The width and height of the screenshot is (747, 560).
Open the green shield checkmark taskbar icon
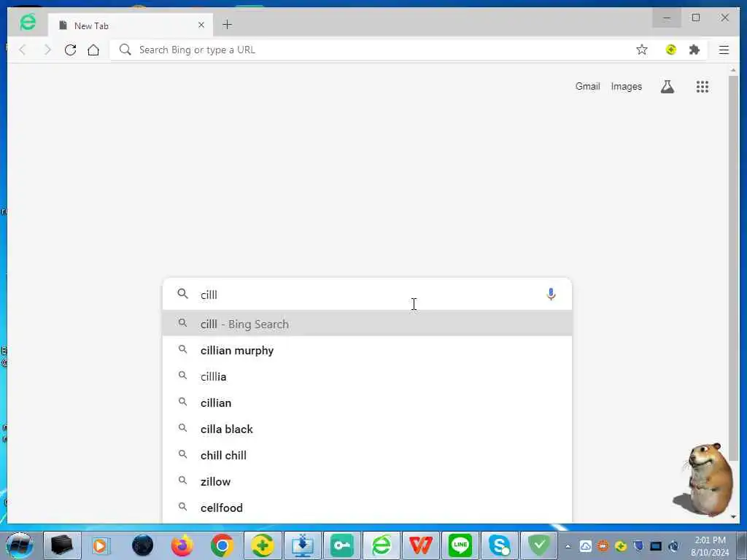tap(539, 545)
